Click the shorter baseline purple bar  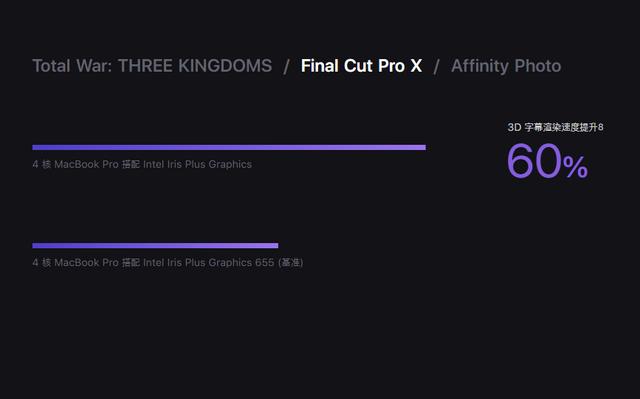coord(155,246)
